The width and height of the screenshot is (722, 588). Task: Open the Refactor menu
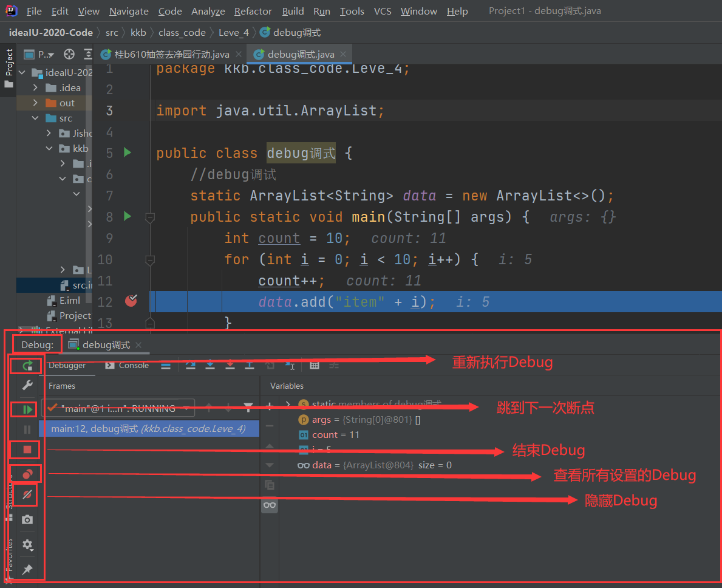pyautogui.click(x=253, y=11)
